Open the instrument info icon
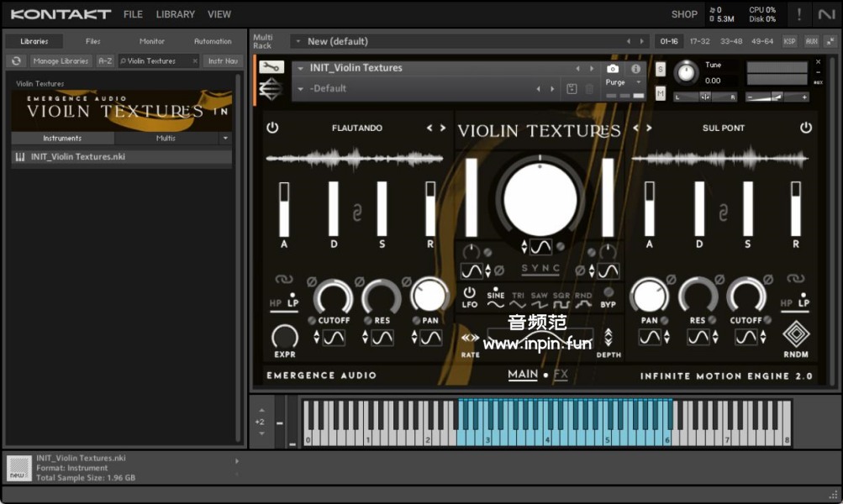Image resolution: width=843 pixels, height=504 pixels. (635, 69)
